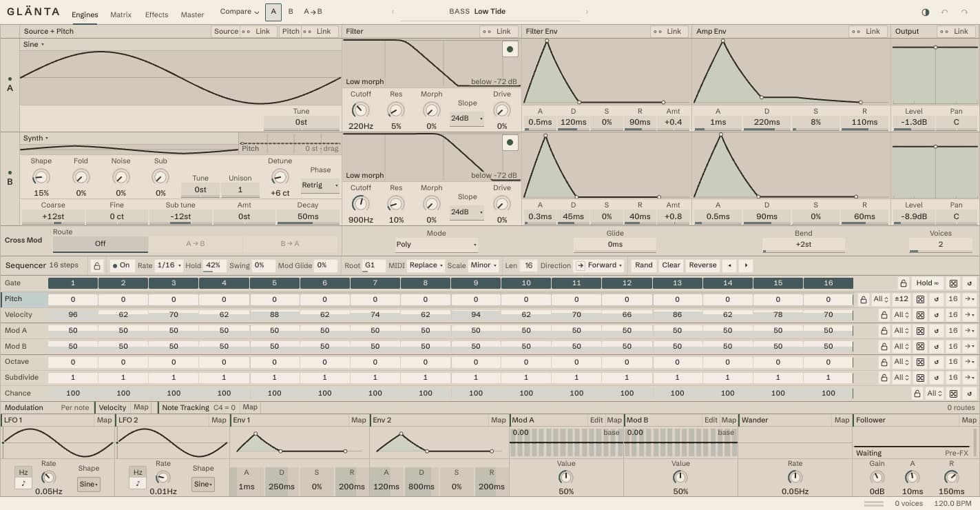980x510 pixels.
Task: Toggle engine A filter enable button
Action: [510, 49]
